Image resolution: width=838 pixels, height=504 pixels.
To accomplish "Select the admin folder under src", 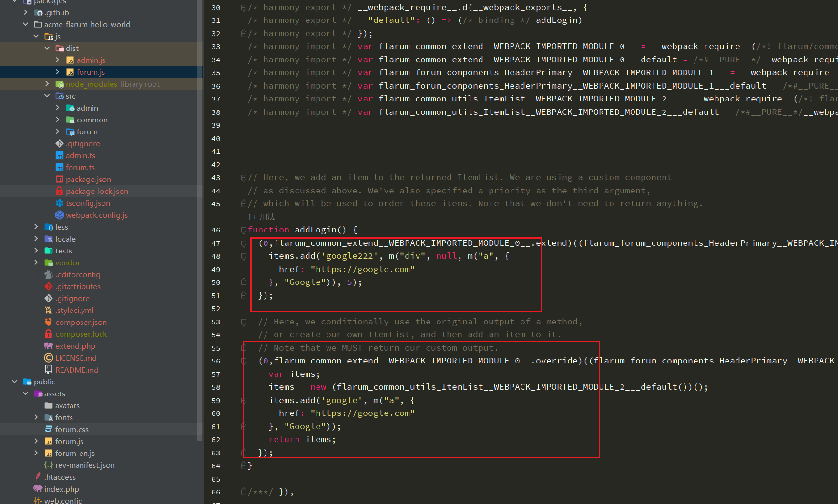I will [x=87, y=108].
